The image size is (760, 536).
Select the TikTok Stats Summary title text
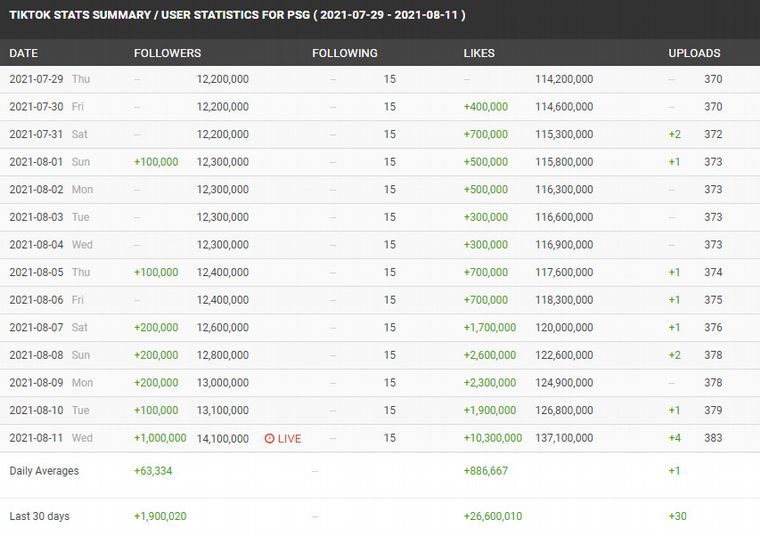tap(237, 15)
